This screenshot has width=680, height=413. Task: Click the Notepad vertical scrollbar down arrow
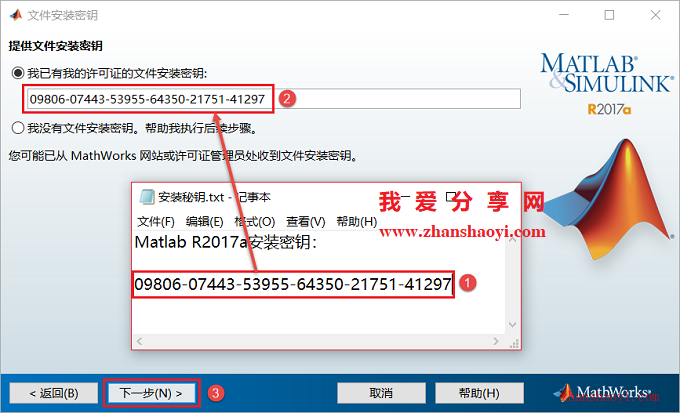coord(513,324)
